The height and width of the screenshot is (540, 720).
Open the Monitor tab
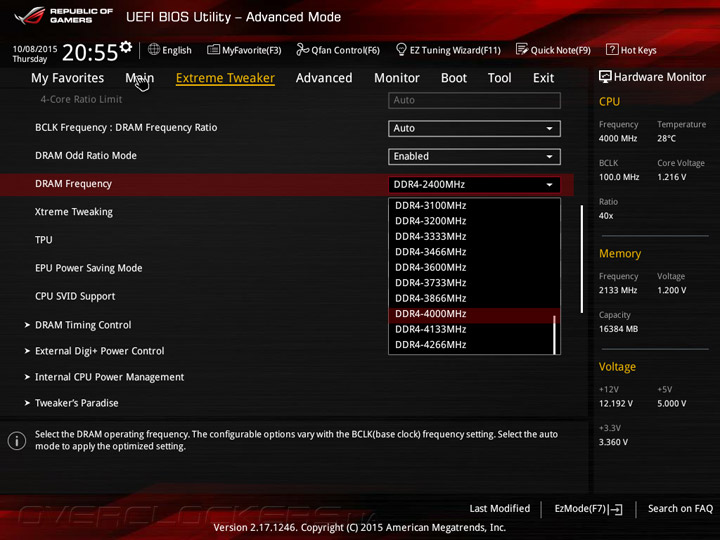(397, 78)
